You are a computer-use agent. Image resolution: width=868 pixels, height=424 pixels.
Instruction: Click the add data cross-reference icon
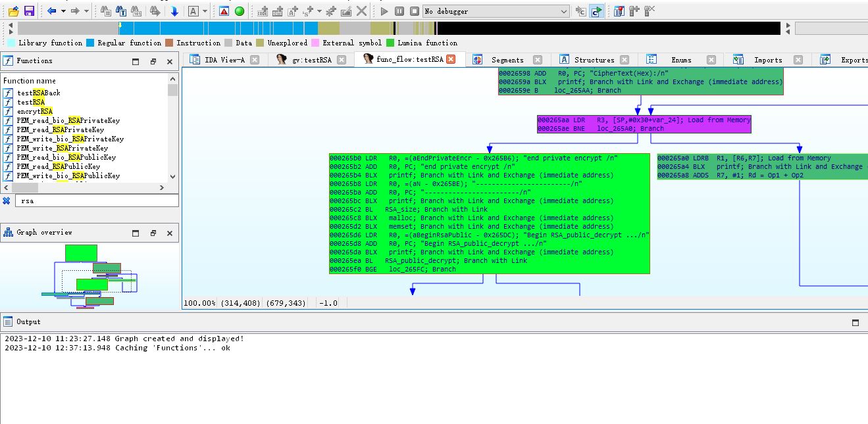278,11
